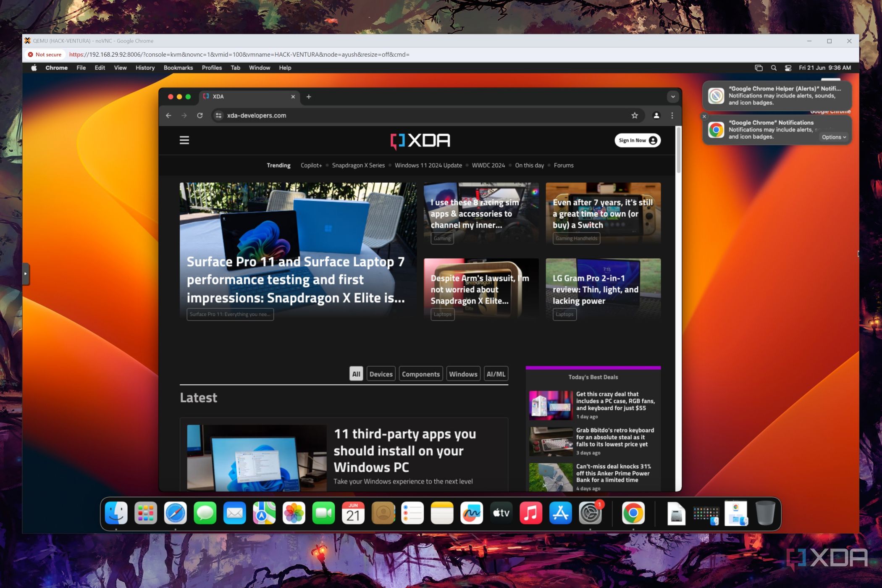
Task: Open Chrome profile avatar icon
Action: [656, 115]
